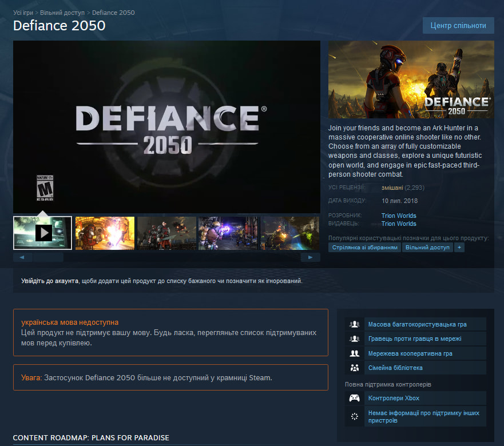
Task: Click the online PvP players icon
Action: click(x=355, y=339)
